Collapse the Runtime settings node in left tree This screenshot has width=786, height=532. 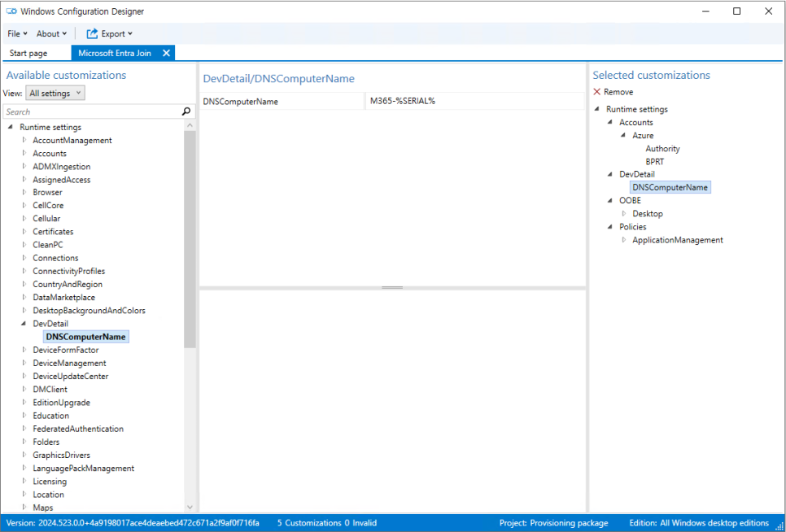(x=11, y=127)
